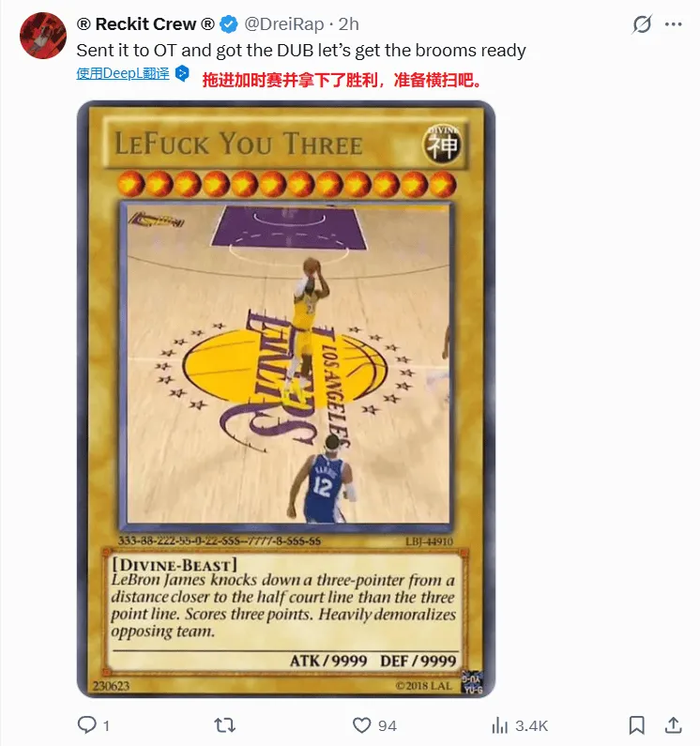Bookmark this post
700x746 pixels.
[637, 725]
